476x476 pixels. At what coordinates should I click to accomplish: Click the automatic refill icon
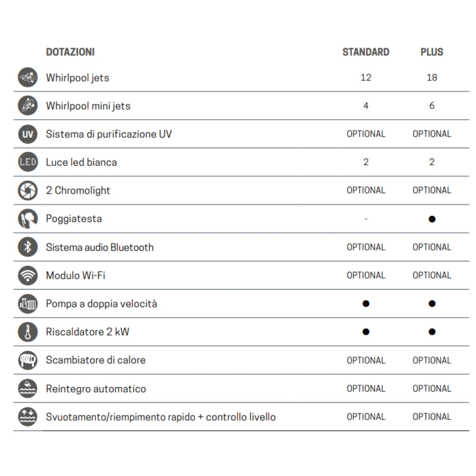pos(28,388)
